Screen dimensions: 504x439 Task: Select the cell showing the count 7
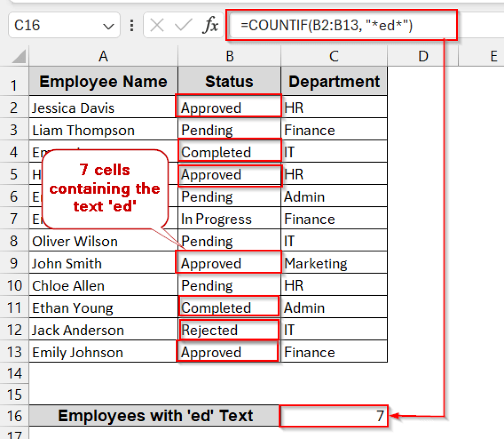pos(334,416)
